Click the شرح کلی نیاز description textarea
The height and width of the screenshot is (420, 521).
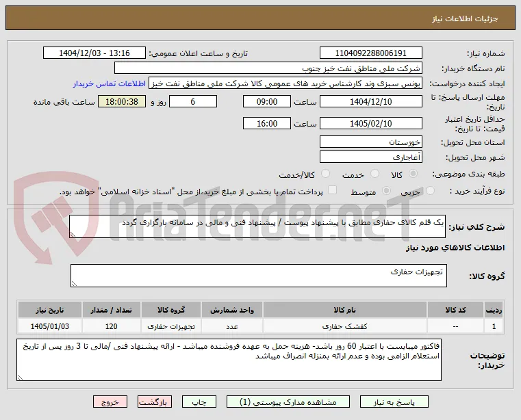[x=257, y=226]
